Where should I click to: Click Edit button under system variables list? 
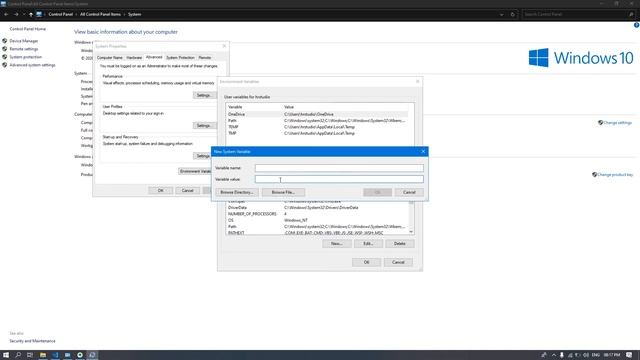click(x=368, y=244)
